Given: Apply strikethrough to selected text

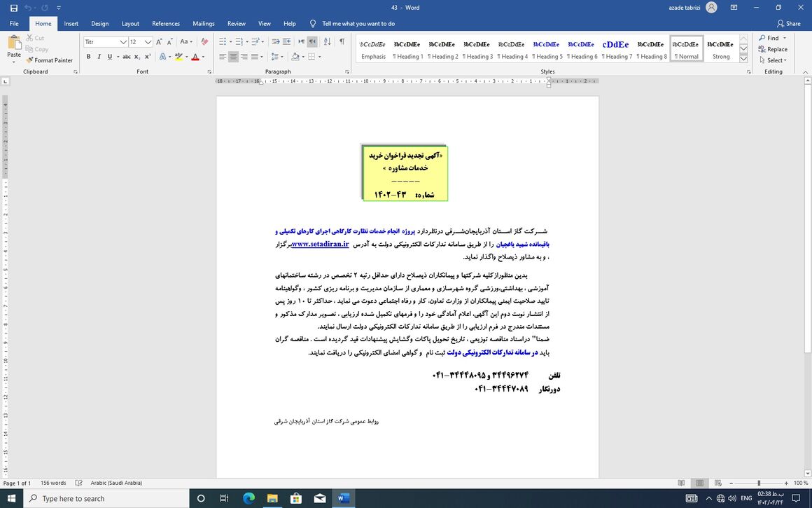Looking at the screenshot, I should click(x=127, y=57).
